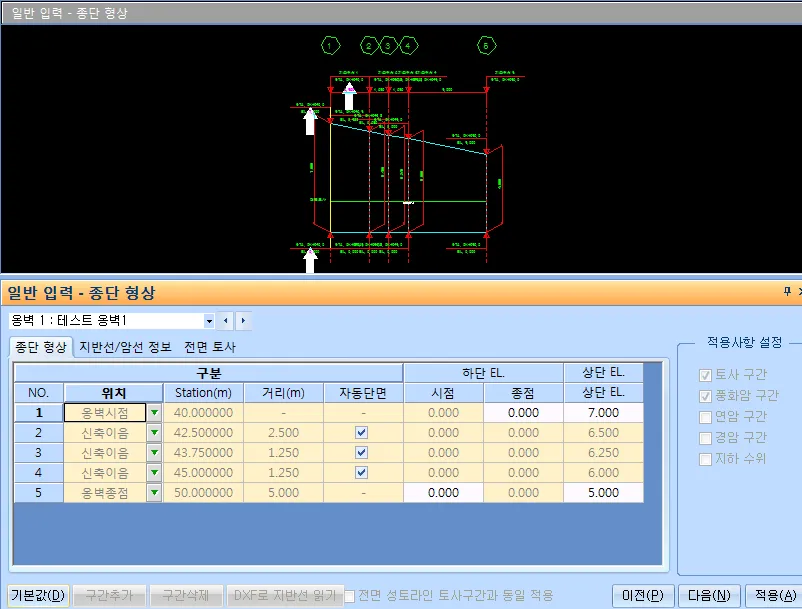This screenshot has height=609, width=802.
Task: Toggle 자동단면 checkbox in row 4
Action: 362,472
